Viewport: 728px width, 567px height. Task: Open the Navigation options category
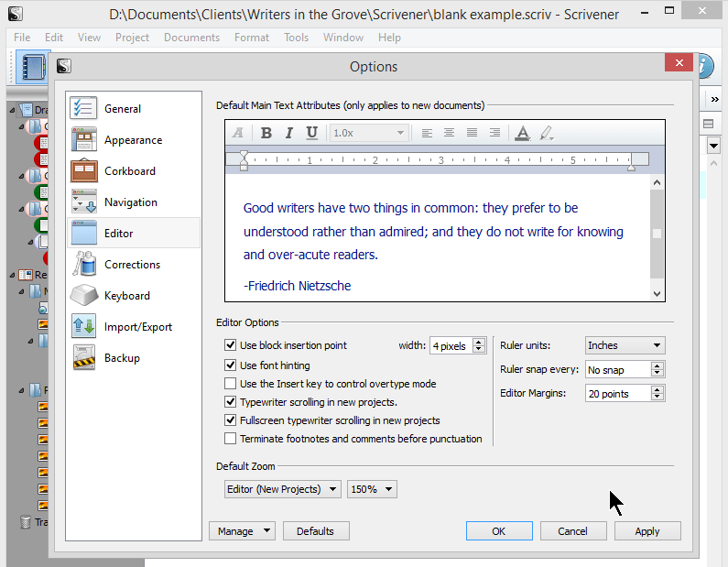134,202
